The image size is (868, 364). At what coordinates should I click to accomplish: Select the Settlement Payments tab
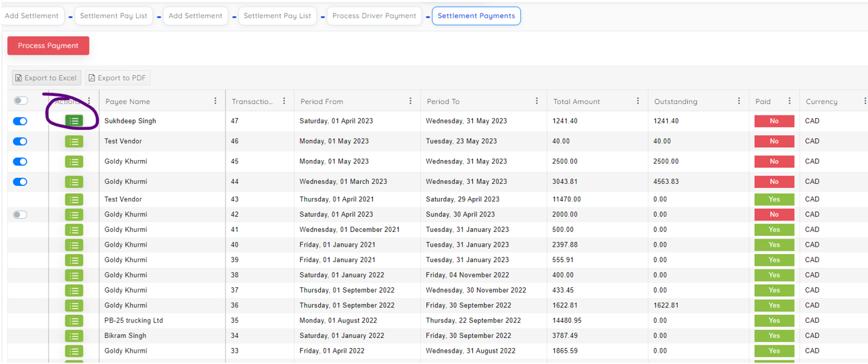pos(476,16)
